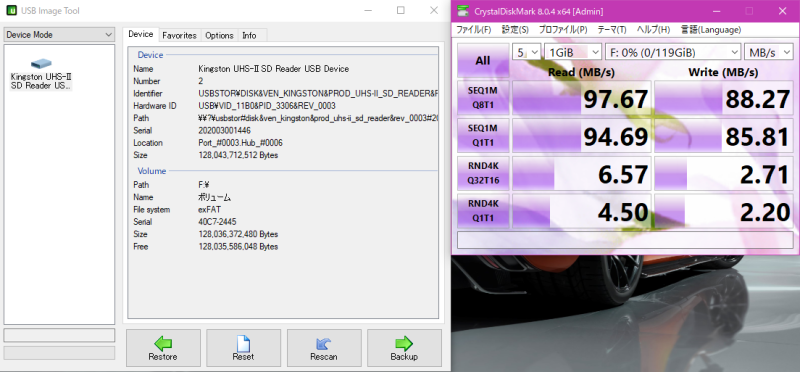
Task: Click the serial value 202003001446
Action: click(224, 130)
